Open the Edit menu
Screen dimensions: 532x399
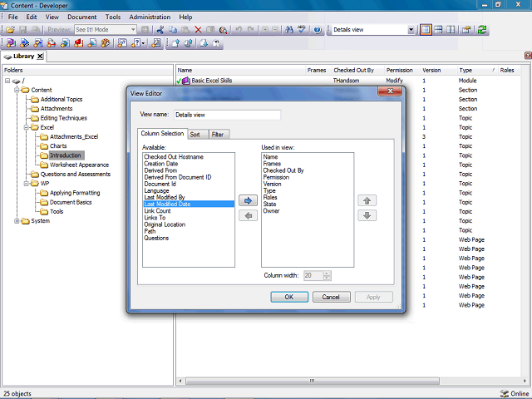click(x=32, y=17)
